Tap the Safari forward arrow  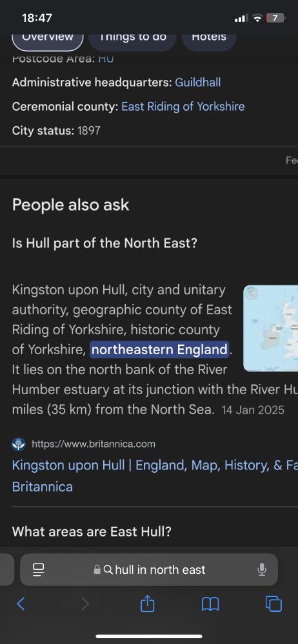(x=84, y=604)
